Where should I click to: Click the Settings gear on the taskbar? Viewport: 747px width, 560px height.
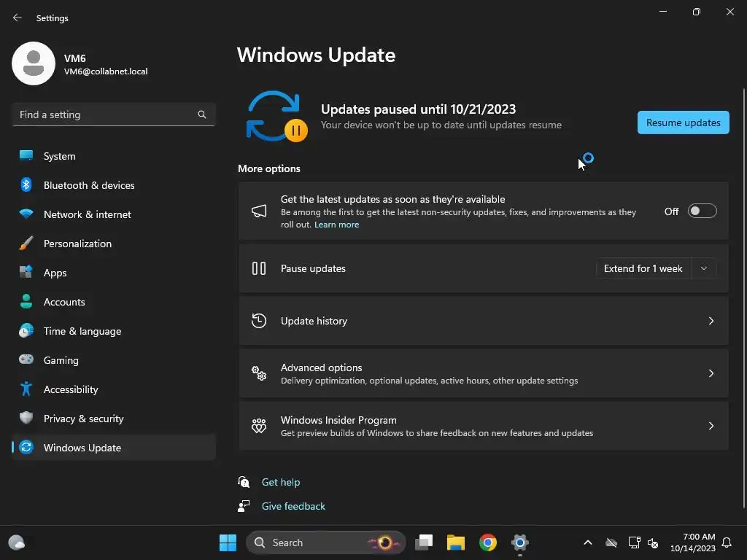pyautogui.click(x=519, y=542)
